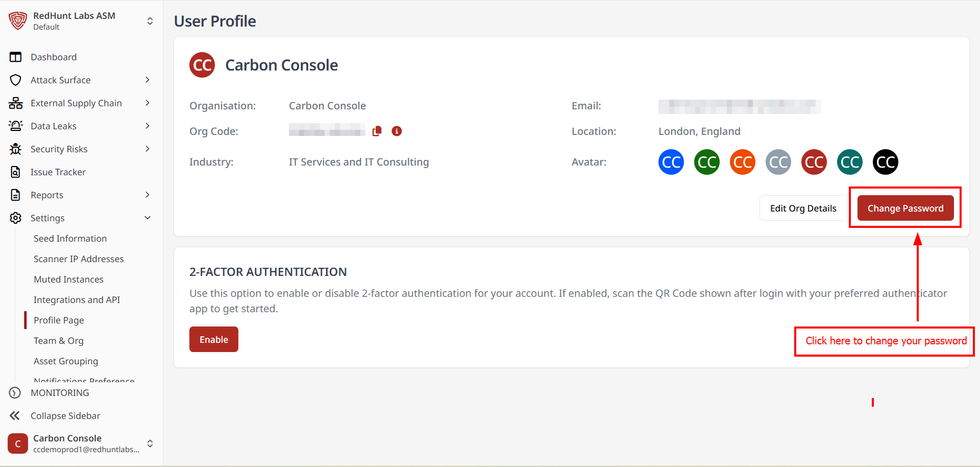This screenshot has height=467, width=980.
Task: Click the Security Risks bug icon
Action: pyautogui.click(x=16, y=149)
